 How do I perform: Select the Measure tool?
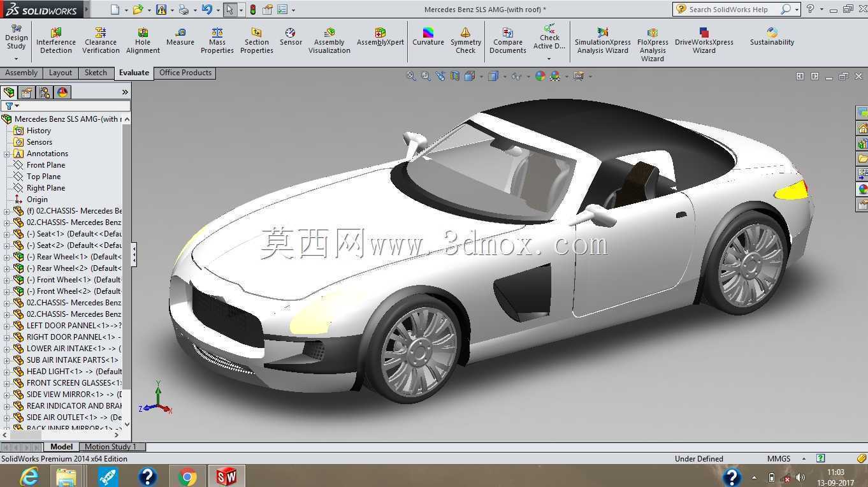180,37
